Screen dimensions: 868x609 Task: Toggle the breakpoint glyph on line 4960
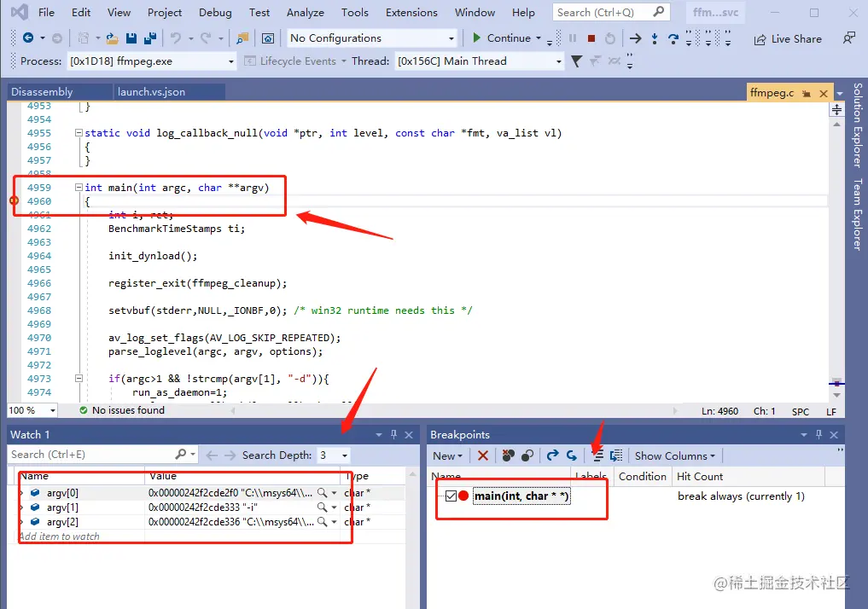15,200
